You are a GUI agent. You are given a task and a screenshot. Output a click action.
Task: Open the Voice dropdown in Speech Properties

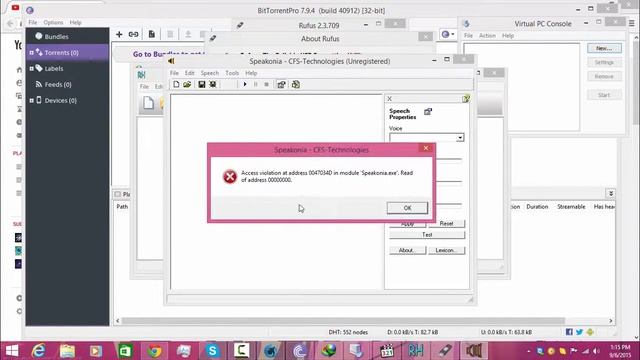[460, 138]
